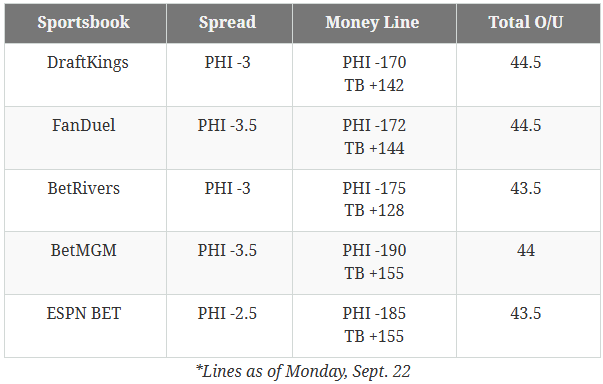The image size is (603, 384).
Task: Select the Money Line column header
Action: [x=372, y=22]
